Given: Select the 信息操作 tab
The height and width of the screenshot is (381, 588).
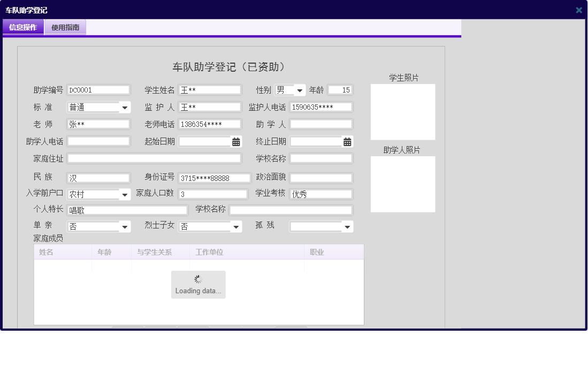Looking at the screenshot, I should (23, 27).
